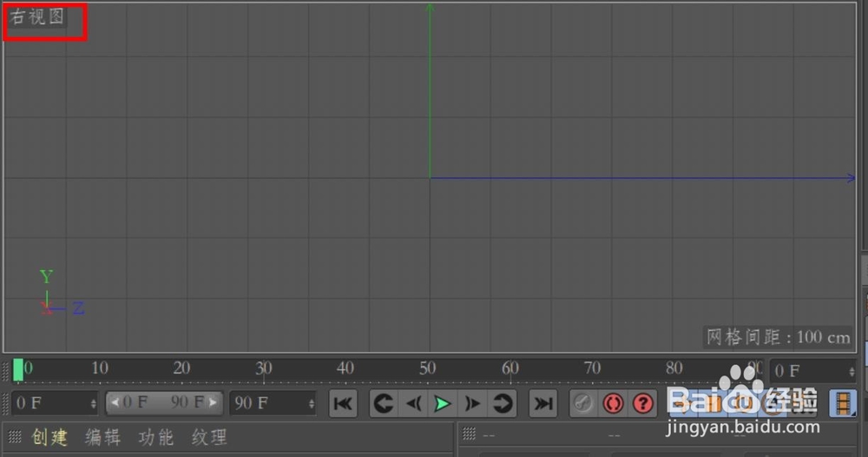
Task: Click frame 80 on the timeline ruler
Action: click(x=674, y=368)
